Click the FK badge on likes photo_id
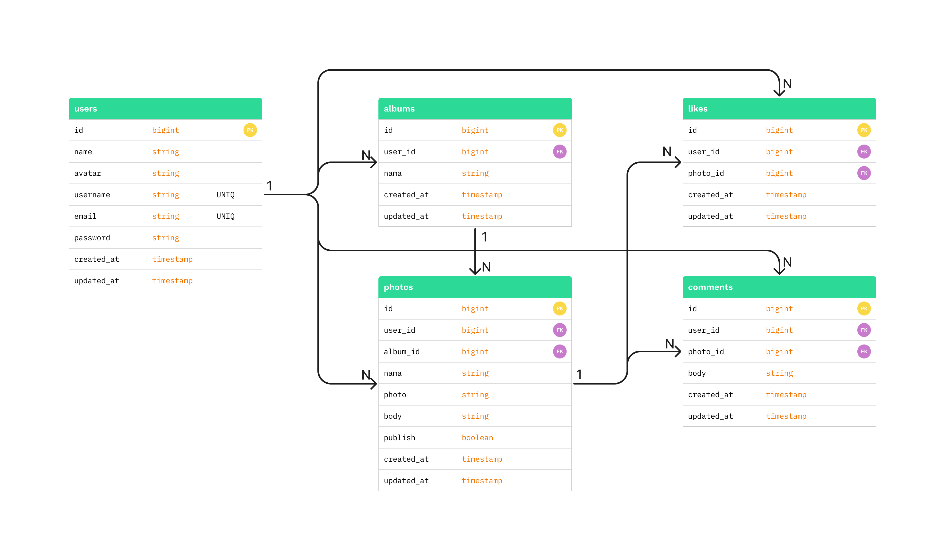This screenshot has height=560, width=945. click(864, 173)
